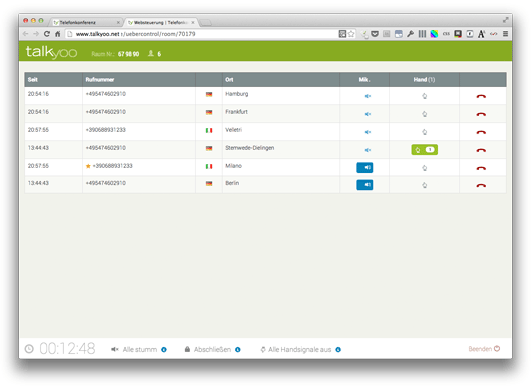
Task: Click the clock icon beside the timer
Action: pos(29,349)
